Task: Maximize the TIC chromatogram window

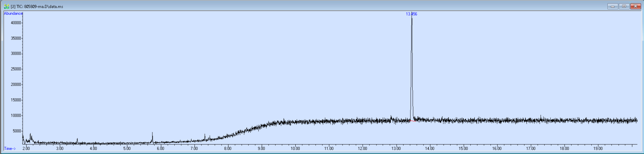Action: (x=624, y=6)
